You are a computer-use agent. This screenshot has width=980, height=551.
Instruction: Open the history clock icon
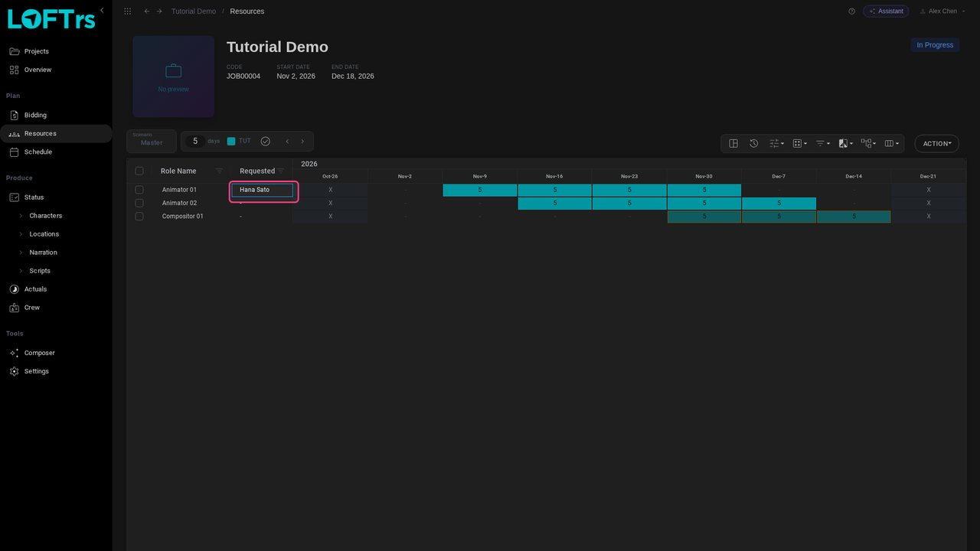[753, 143]
